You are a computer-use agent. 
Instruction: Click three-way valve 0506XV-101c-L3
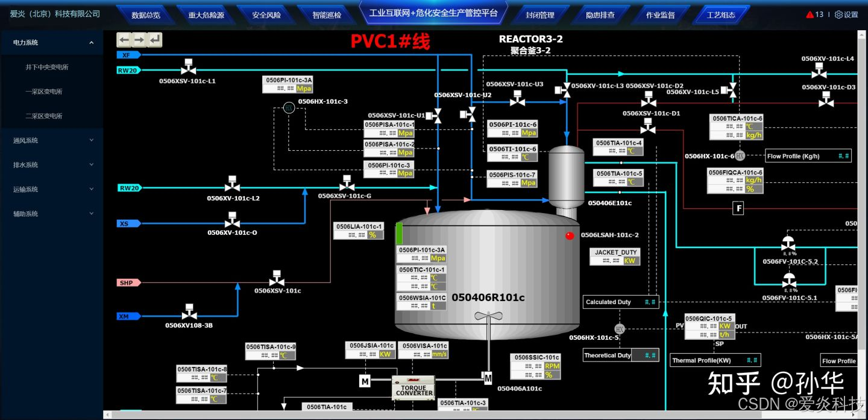click(x=562, y=89)
